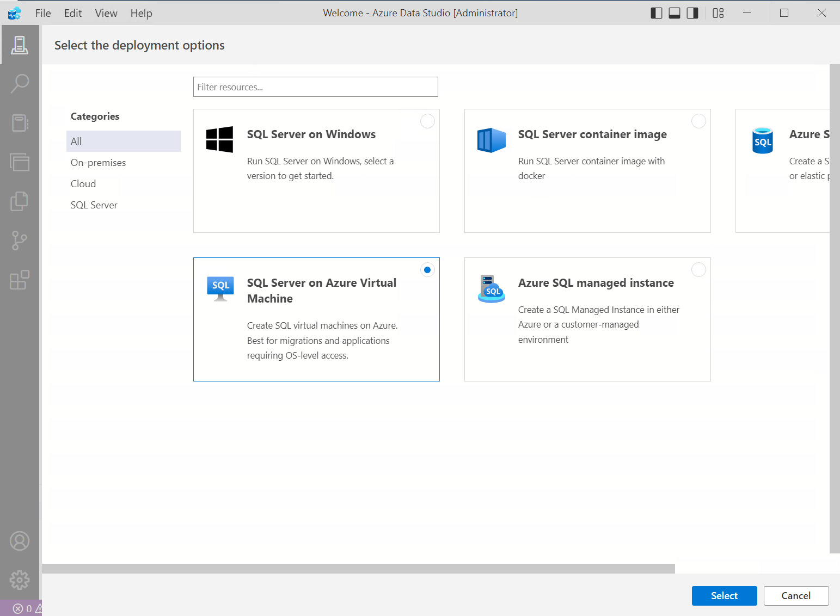Viewport: 840px width, 616px height.
Task: Open the Search view icon
Action: pos(20,84)
